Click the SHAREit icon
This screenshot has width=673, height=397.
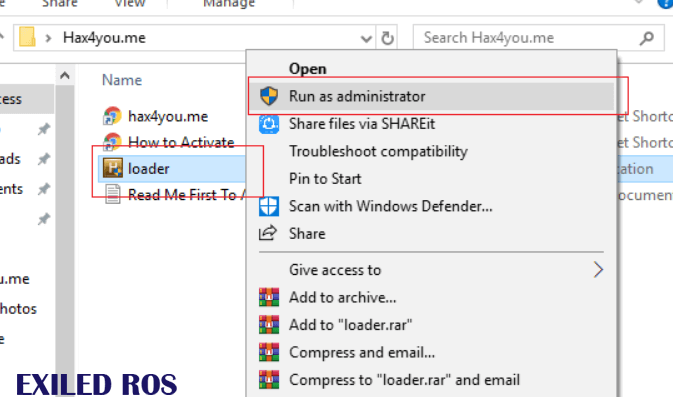[269, 124]
